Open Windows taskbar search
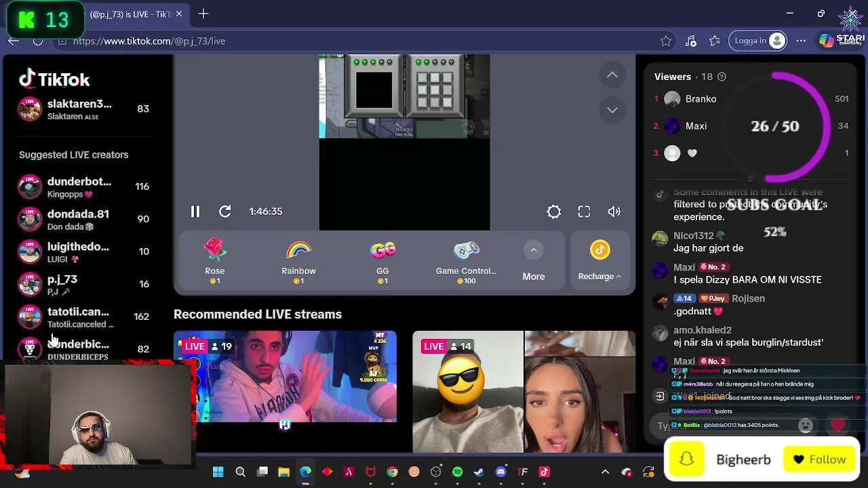 240,472
